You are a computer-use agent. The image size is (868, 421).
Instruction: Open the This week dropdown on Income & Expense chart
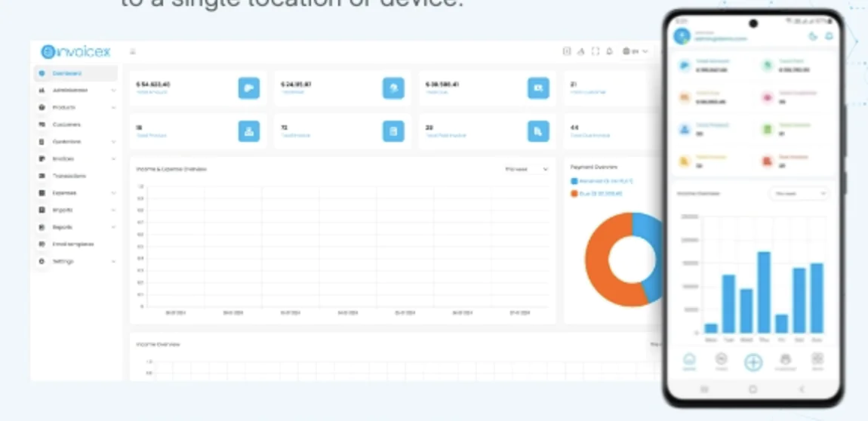coord(526,169)
